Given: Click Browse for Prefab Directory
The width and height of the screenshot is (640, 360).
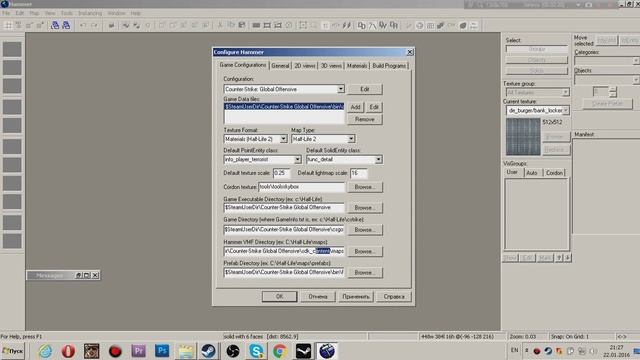Looking at the screenshot, I should 365,272.
